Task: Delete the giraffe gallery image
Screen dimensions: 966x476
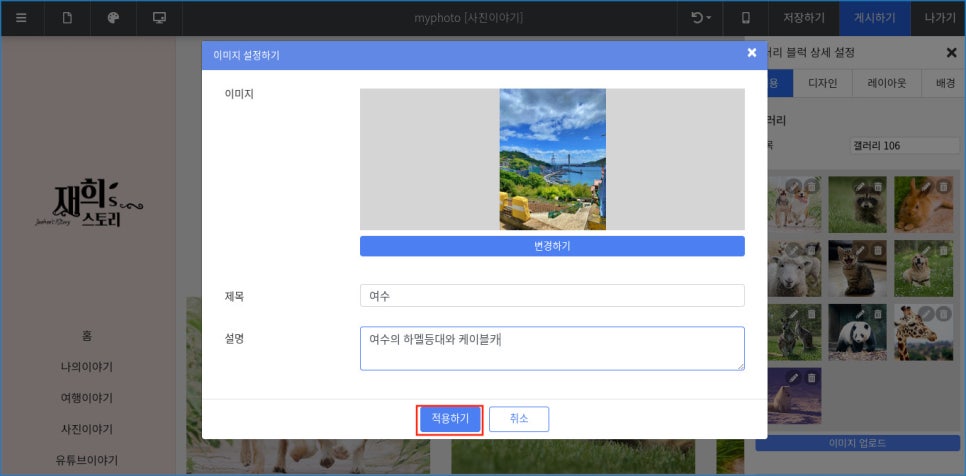Action: coord(943,313)
